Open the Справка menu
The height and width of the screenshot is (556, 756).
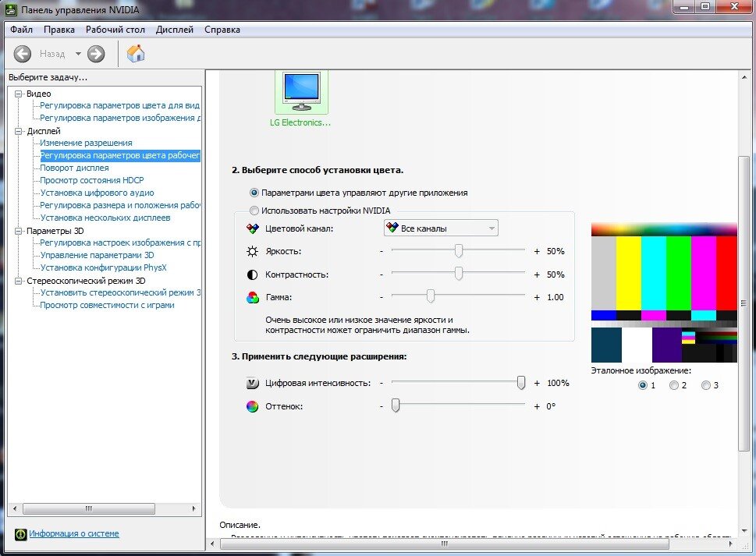[x=222, y=30]
